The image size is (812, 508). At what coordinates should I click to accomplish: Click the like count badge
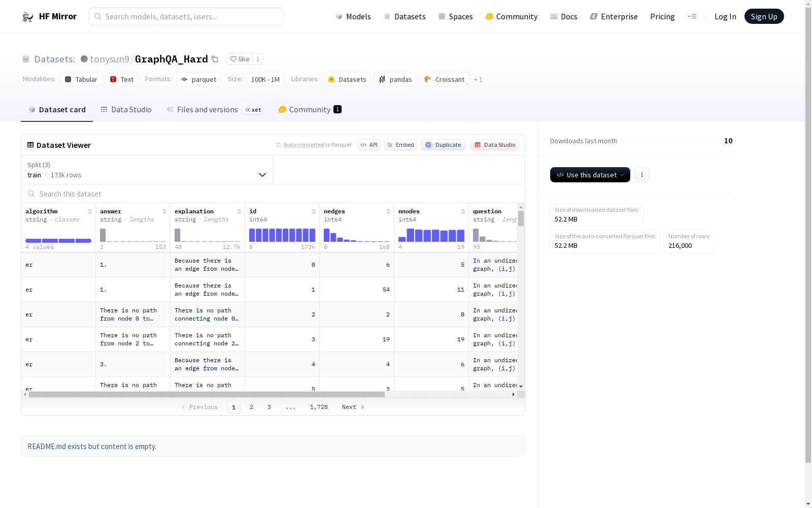point(258,59)
